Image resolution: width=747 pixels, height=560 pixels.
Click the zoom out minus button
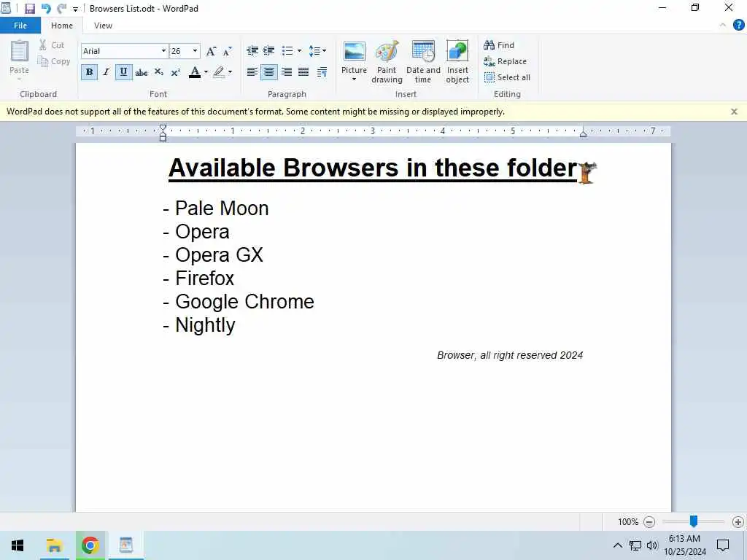pyautogui.click(x=649, y=522)
